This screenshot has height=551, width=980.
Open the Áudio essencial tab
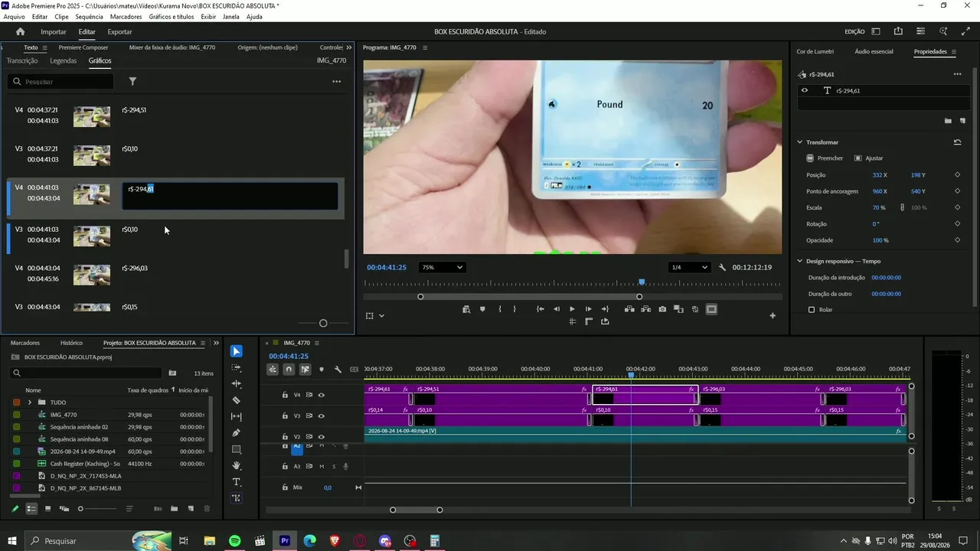(x=874, y=51)
